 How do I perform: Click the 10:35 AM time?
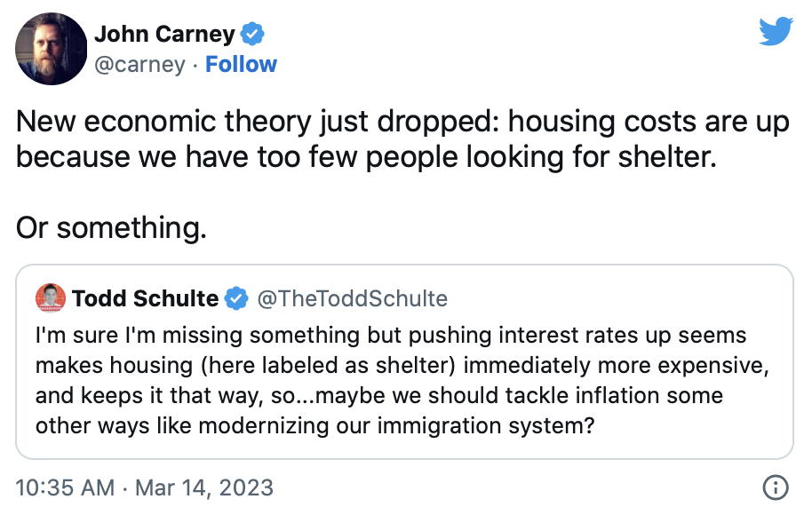coord(65,487)
